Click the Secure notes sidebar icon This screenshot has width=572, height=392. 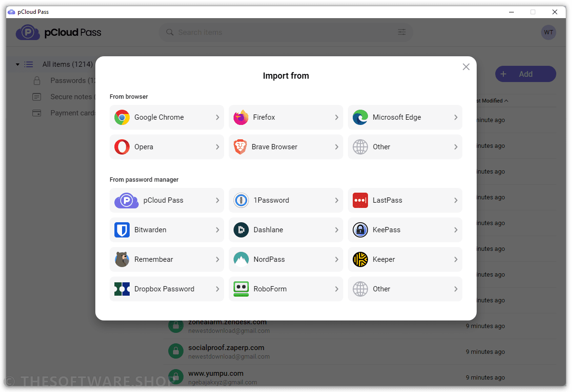tap(37, 97)
